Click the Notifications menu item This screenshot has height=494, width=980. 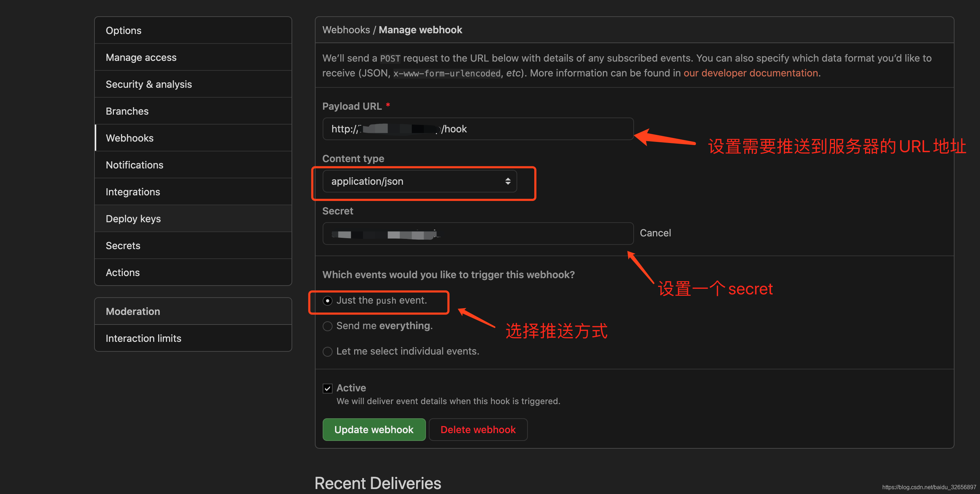point(136,164)
